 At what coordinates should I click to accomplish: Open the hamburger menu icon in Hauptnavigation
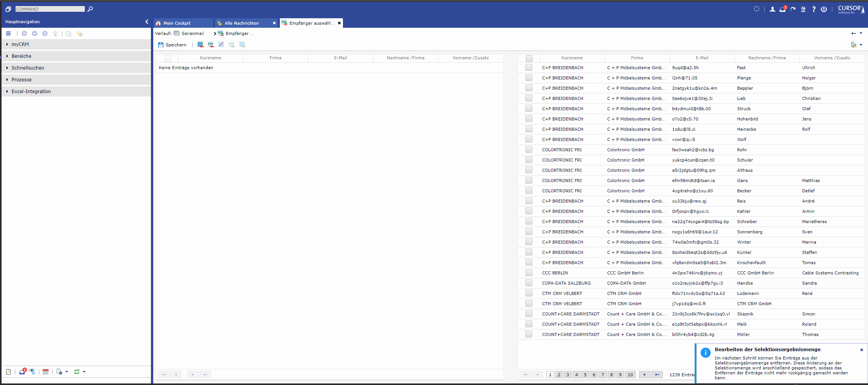8,33
